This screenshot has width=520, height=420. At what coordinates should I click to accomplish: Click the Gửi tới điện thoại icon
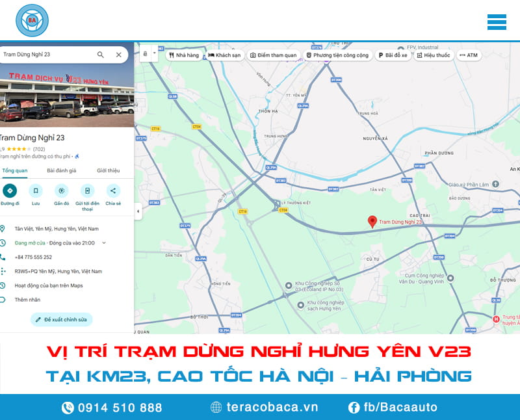87,190
